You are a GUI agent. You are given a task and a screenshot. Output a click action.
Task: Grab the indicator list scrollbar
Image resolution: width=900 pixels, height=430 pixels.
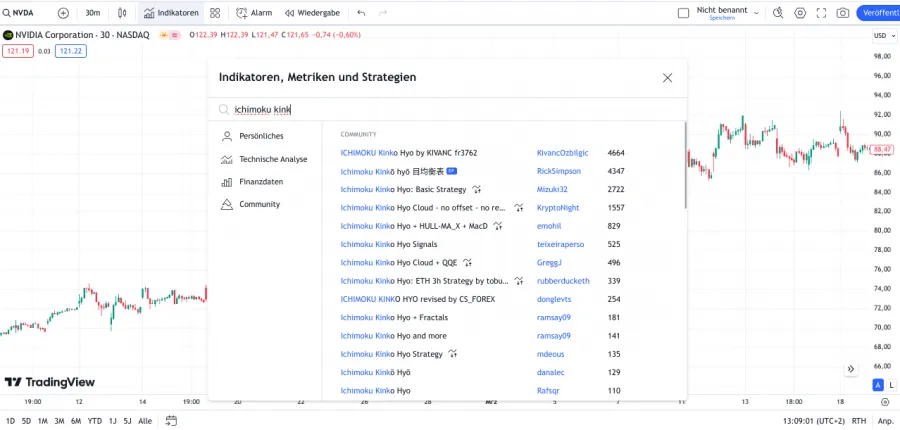(x=685, y=165)
